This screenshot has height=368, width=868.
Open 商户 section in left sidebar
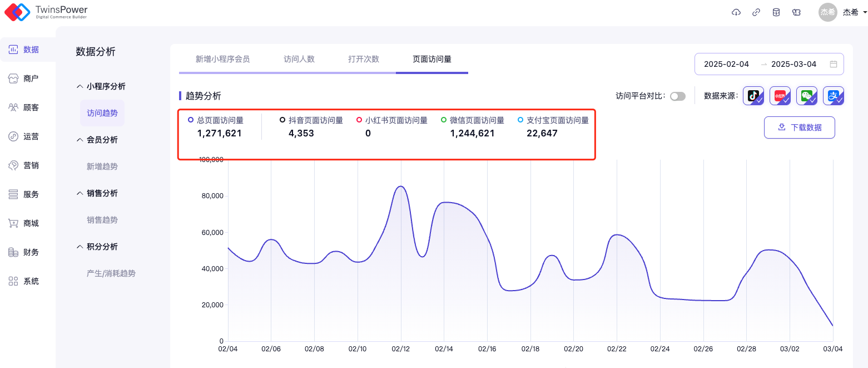(x=24, y=78)
